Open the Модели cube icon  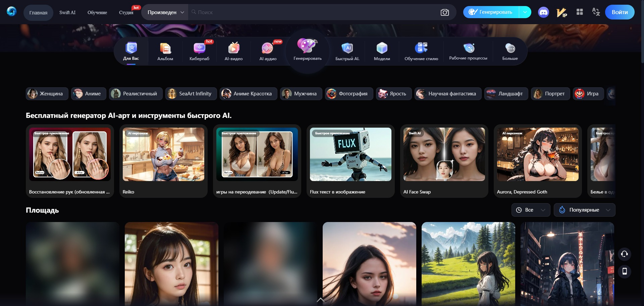tap(382, 48)
